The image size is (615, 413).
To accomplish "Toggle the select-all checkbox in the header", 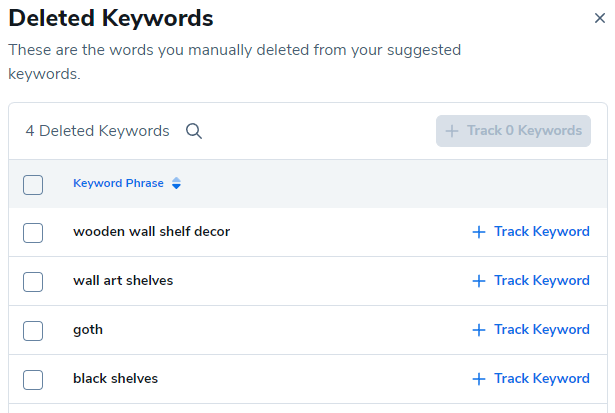I will coord(33,184).
